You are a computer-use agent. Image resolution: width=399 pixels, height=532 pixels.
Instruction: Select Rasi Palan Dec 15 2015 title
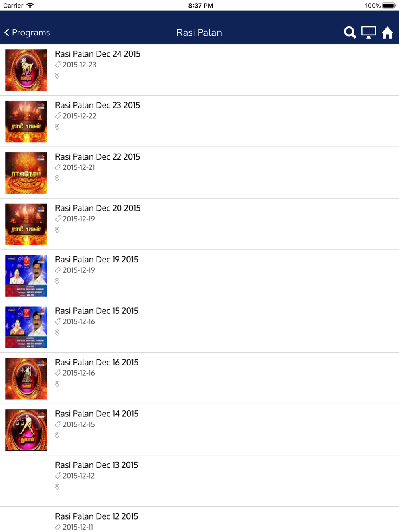tap(97, 311)
